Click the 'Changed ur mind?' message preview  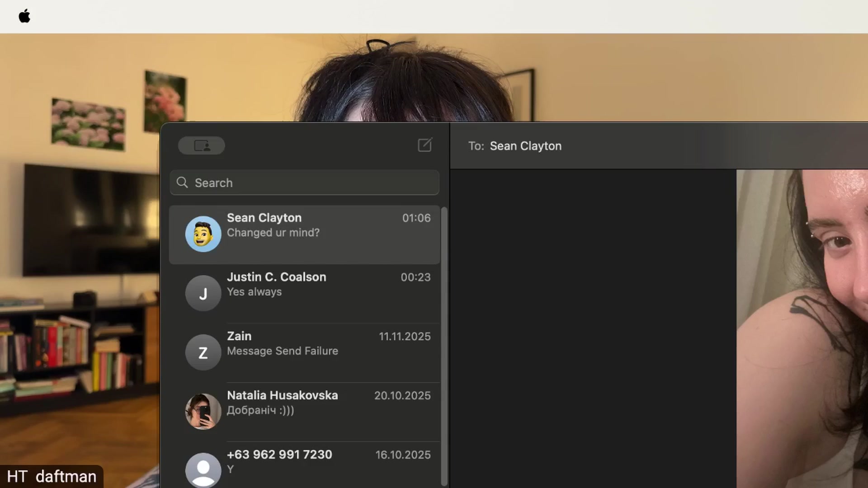click(273, 233)
